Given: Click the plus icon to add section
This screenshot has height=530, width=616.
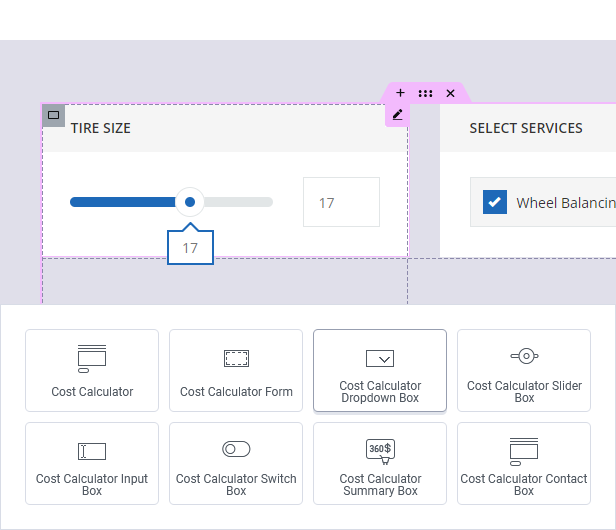Looking at the screenshot, I should point(401,93).
